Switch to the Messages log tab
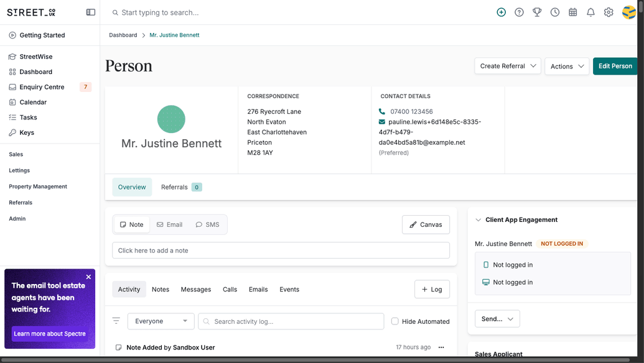The width and height of the screenshot is (644, 363). (x=196, y=289)
